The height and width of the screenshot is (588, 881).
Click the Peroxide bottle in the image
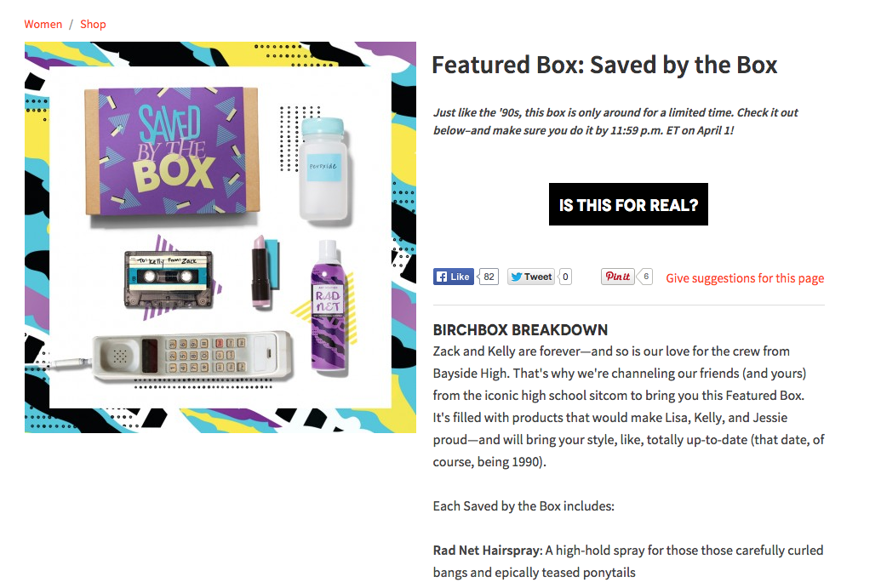[323, 170]
